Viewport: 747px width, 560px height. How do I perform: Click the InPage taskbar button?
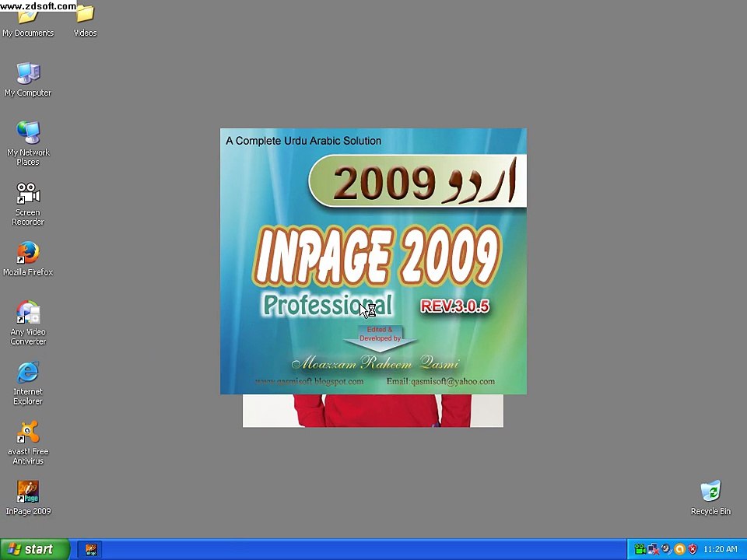click(x=90, y=550)
